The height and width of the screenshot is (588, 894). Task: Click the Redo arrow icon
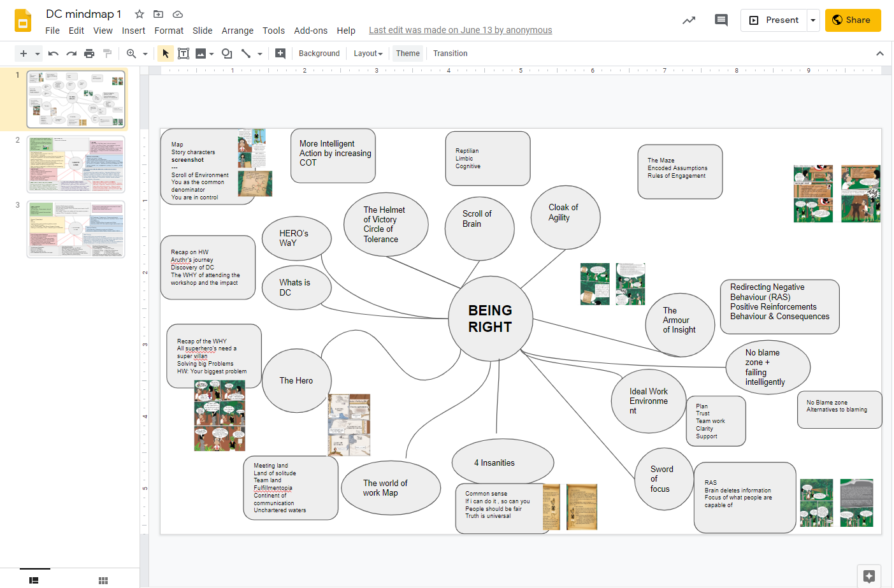pos(71,54)
